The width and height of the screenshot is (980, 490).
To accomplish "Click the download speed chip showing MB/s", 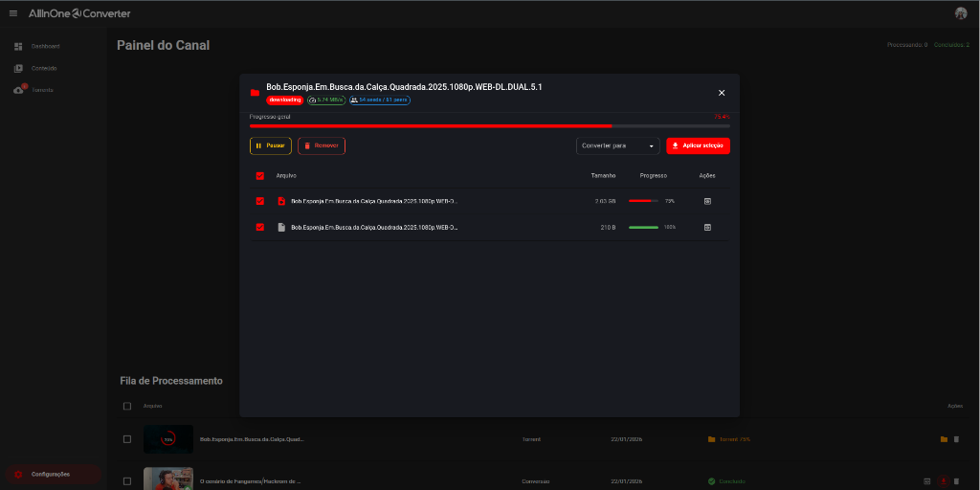I will pos(326,100).
